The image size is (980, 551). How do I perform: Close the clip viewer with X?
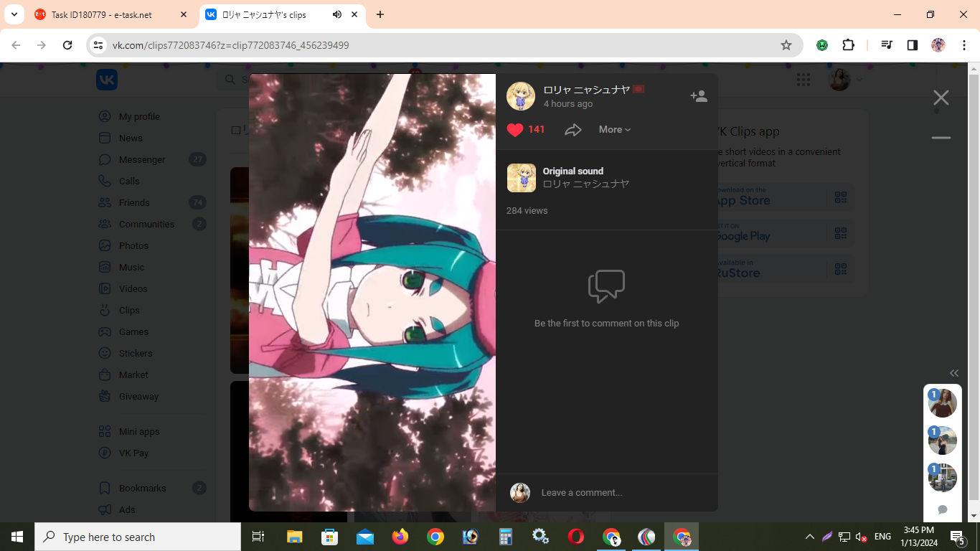pyautogui.click(x=941, y=98)
